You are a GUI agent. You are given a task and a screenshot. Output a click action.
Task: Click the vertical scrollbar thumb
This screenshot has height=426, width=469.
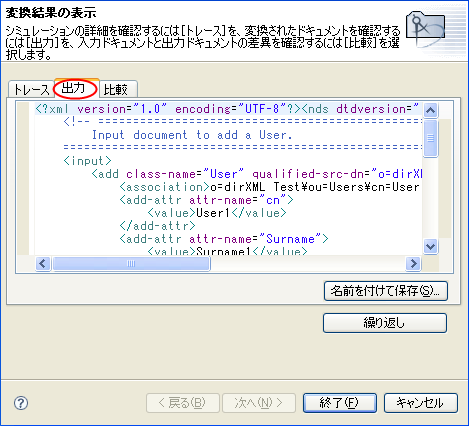(430, 138)
